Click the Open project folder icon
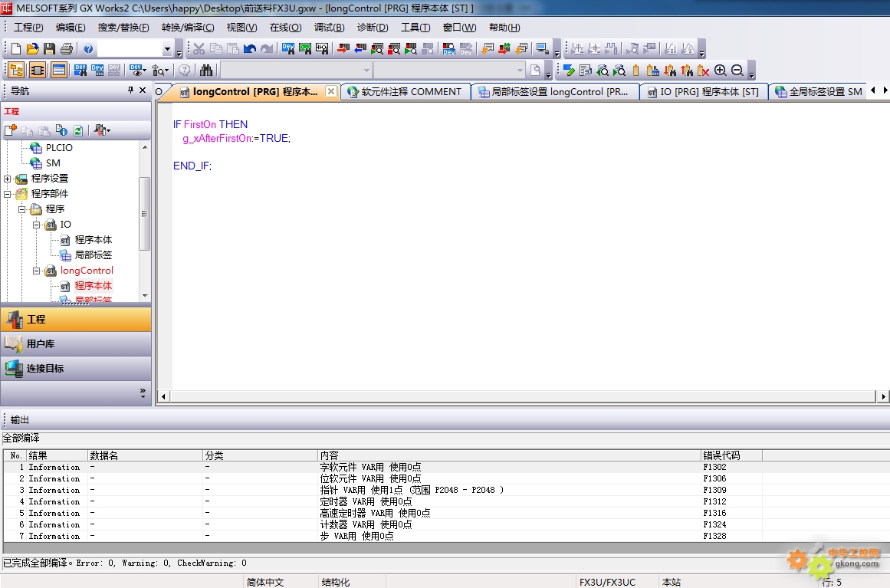Viewport: 890px width, 588px height. 32,49
